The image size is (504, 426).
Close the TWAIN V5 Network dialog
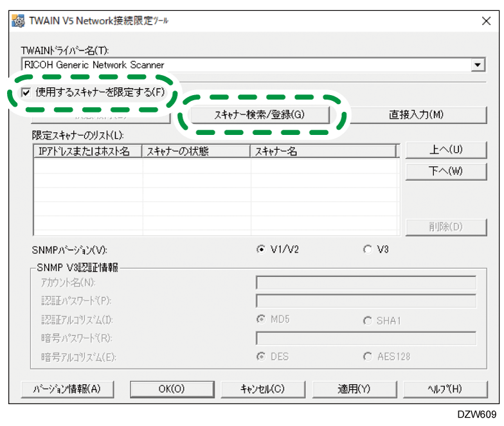pos(486,21)
